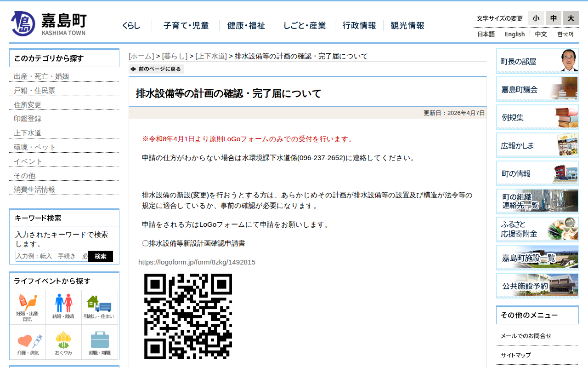The height and width of the screenshot is (368, 588).
Task: Switch language to 한국어
Action: pos(565,34)
